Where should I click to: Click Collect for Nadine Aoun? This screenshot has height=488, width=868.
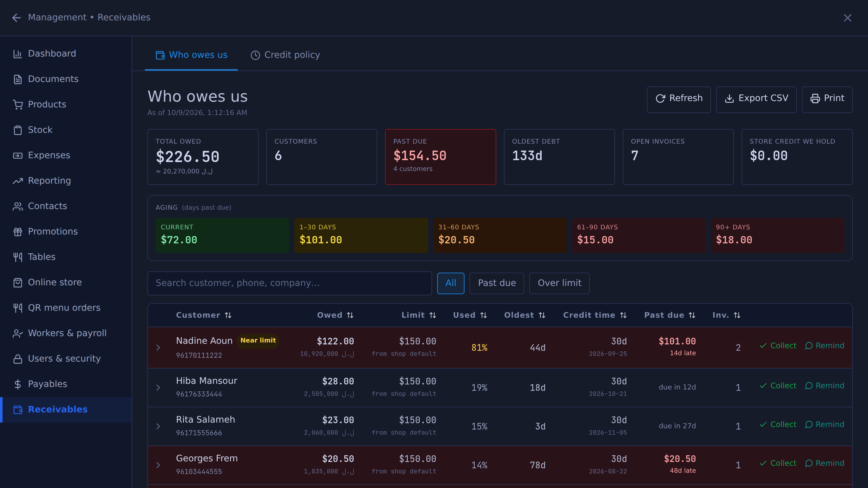tap(778, 346)
